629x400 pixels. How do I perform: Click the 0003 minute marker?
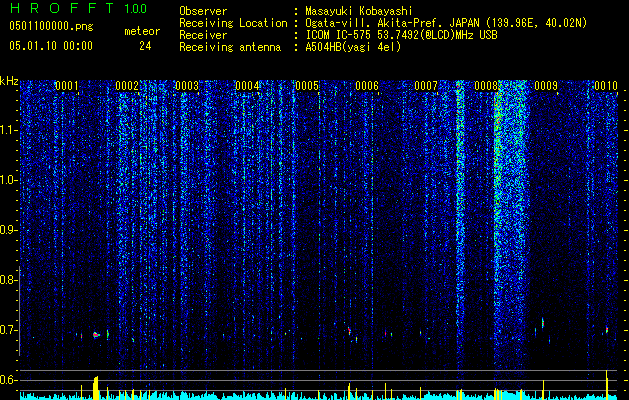[187, 86]
